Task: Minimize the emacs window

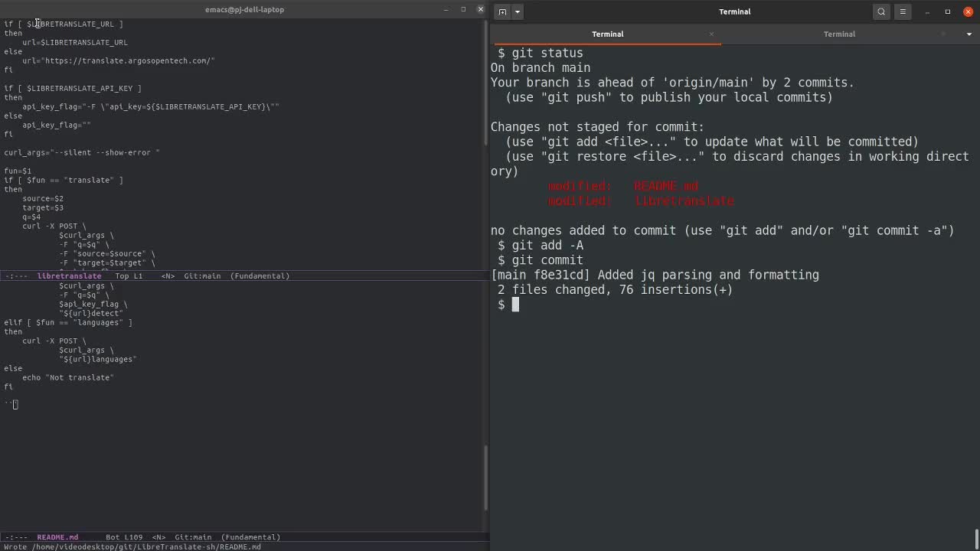Action: (x=446, y=9)
